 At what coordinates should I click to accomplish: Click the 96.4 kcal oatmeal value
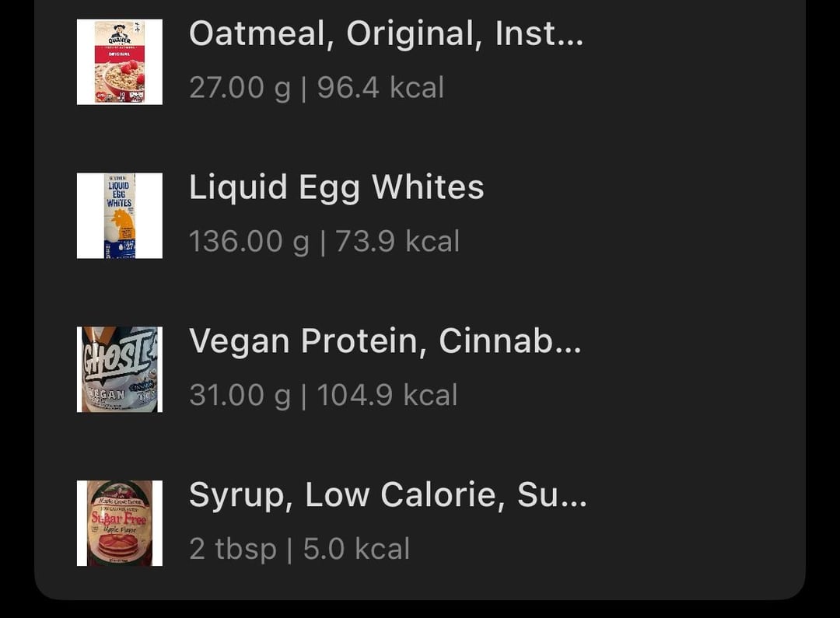[x=380, y=88]
